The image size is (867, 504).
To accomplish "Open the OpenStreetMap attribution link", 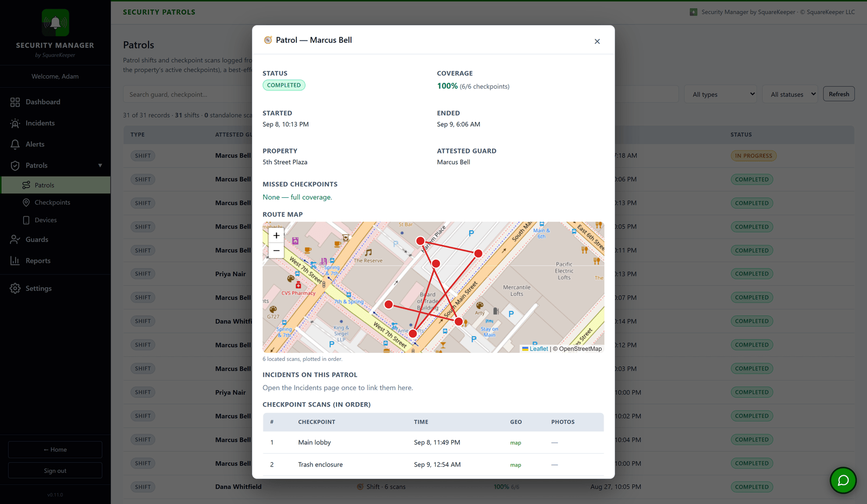I will (x=580, y=349).
